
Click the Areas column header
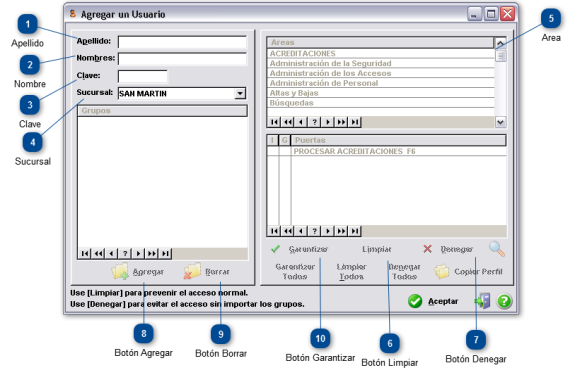[380, 43]
